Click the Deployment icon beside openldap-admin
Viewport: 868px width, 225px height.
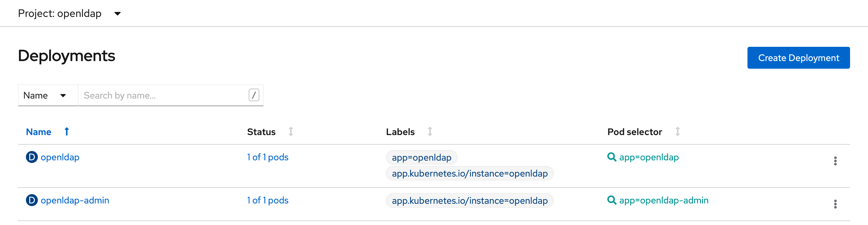point(32,200)
